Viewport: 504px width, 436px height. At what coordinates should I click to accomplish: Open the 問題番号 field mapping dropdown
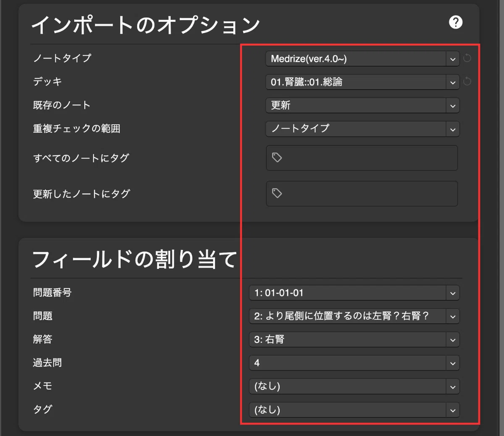pos(354,293)
